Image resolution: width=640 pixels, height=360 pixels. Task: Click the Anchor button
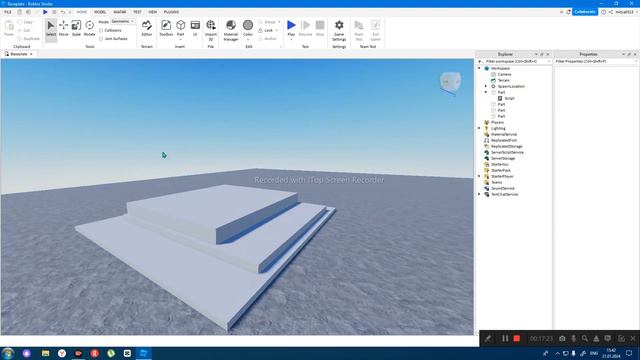pos(268,38)
